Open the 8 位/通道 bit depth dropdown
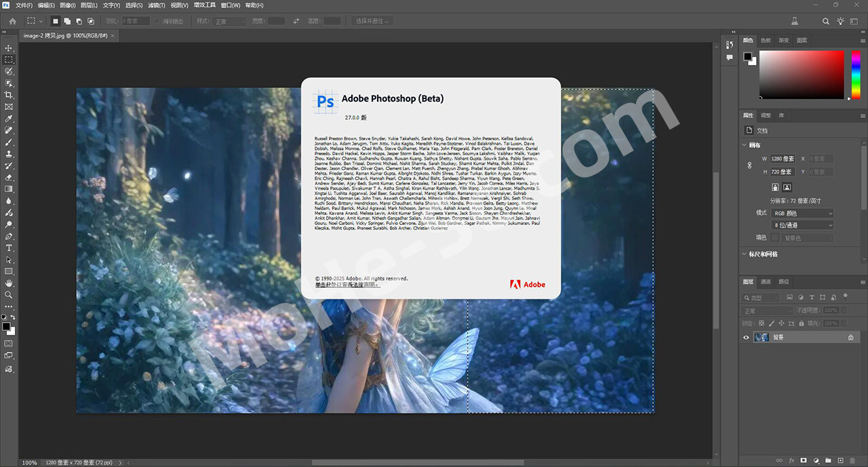The image size is (868, 467). pyautogui.click(x=802, y=225)
